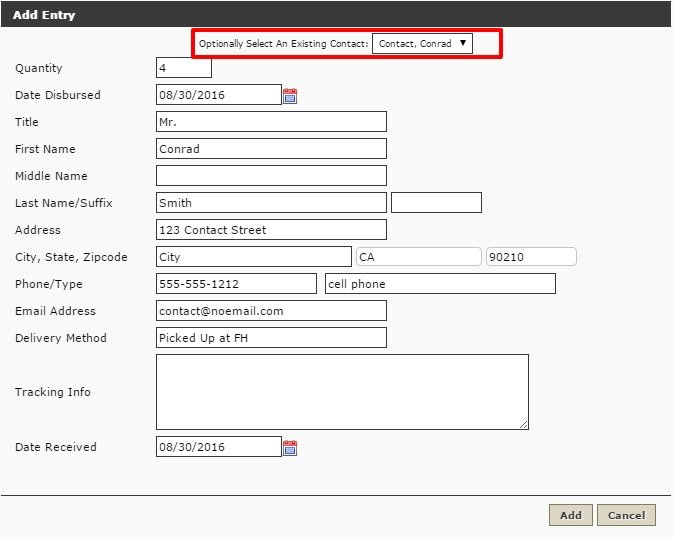Click the empty Middle Name field
Screen dimensions: 673x537
tap(271, 176)
